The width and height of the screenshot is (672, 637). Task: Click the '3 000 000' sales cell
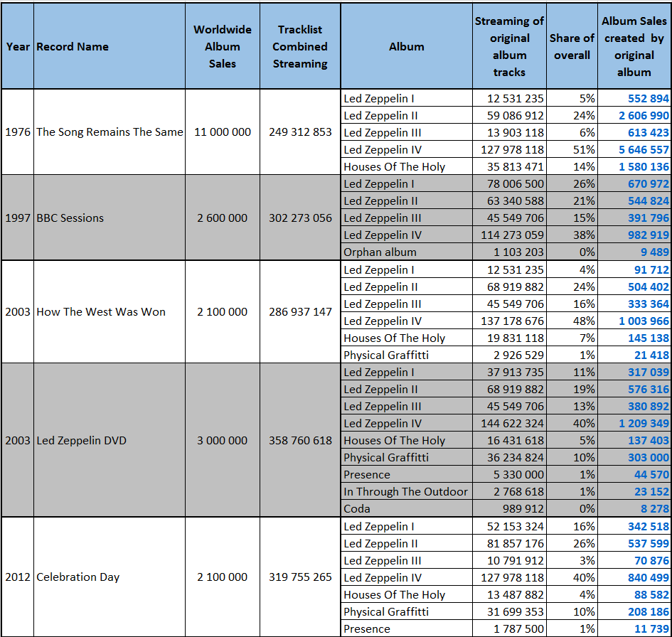(x=223, y=440)
